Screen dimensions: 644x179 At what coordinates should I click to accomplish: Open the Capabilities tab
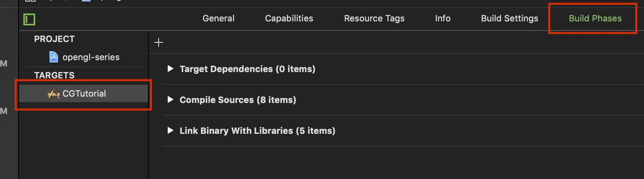(289, 19)
